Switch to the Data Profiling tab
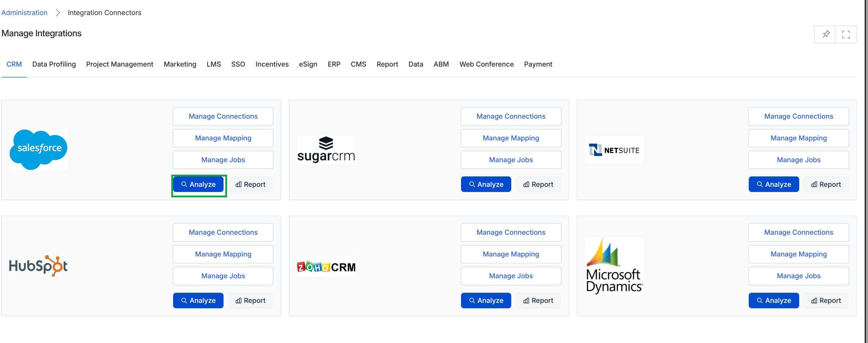Viewport: 868px width, 343px height. click(x=54, y=64)
